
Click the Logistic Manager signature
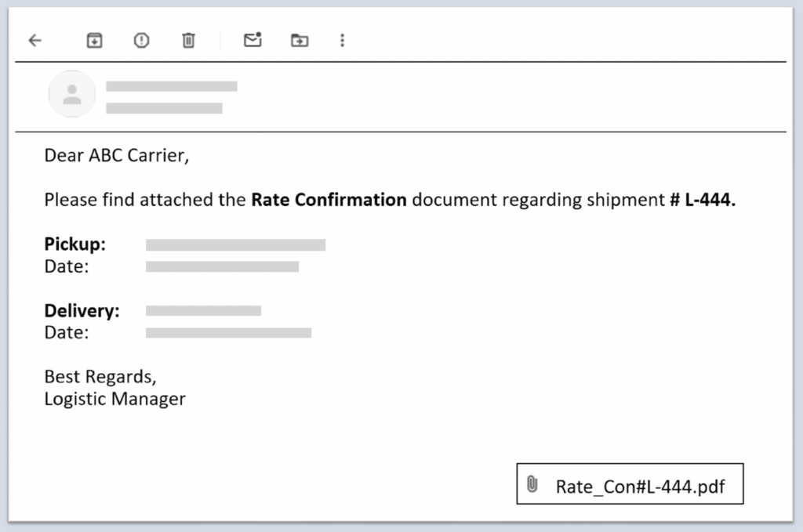point(114,399)
